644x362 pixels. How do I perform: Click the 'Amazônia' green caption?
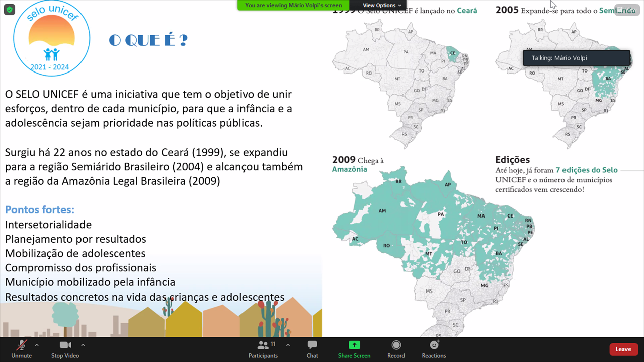click(349, 169)
